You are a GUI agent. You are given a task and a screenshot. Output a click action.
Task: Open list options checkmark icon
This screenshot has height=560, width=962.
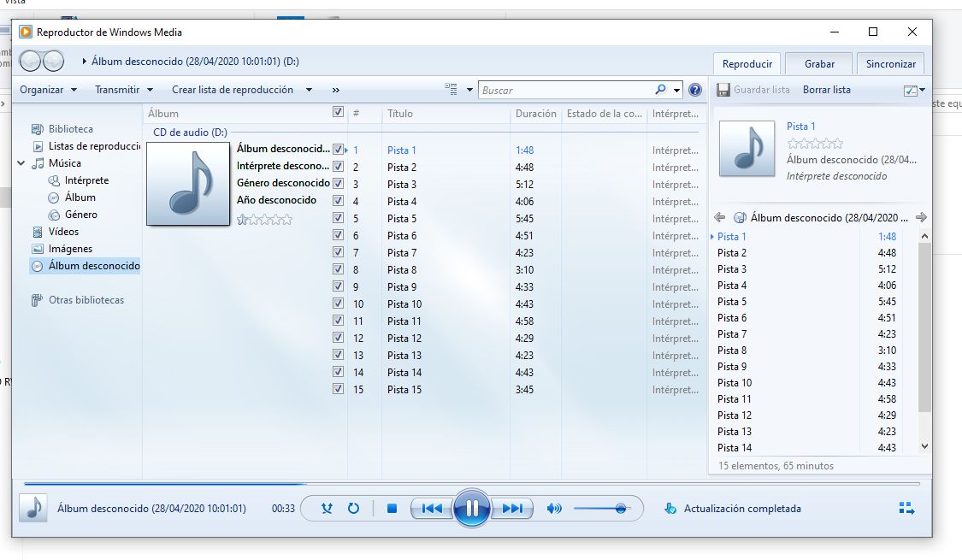(911, 90)
